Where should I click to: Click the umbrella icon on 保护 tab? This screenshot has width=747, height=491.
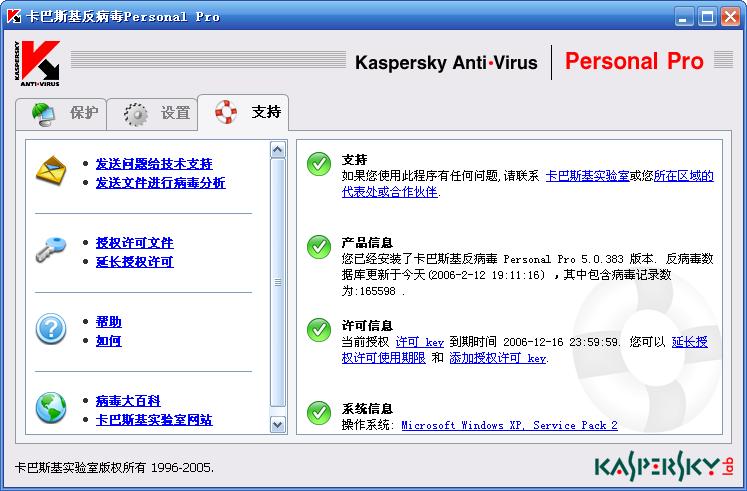[43, 114]
